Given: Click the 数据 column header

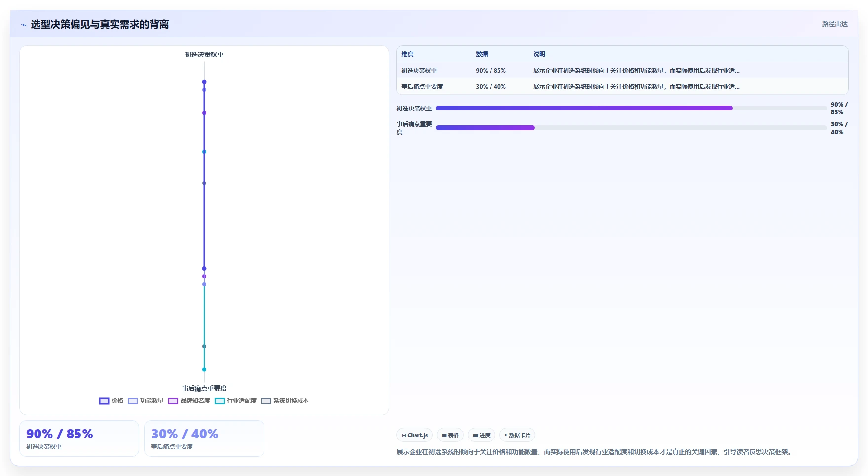Looking at the screenshot, I should click(482, 54).
